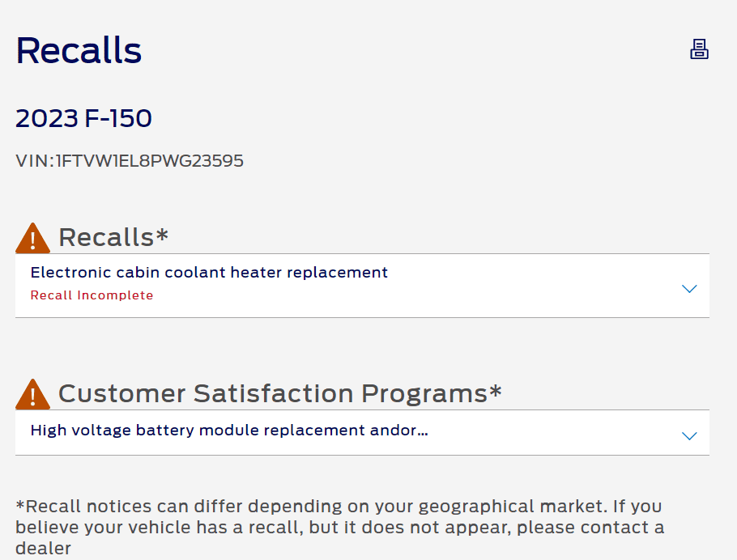The image size is (737, 560).
Task: Click the Customer Satisfaction Programs* heading text
Action: 272,393
